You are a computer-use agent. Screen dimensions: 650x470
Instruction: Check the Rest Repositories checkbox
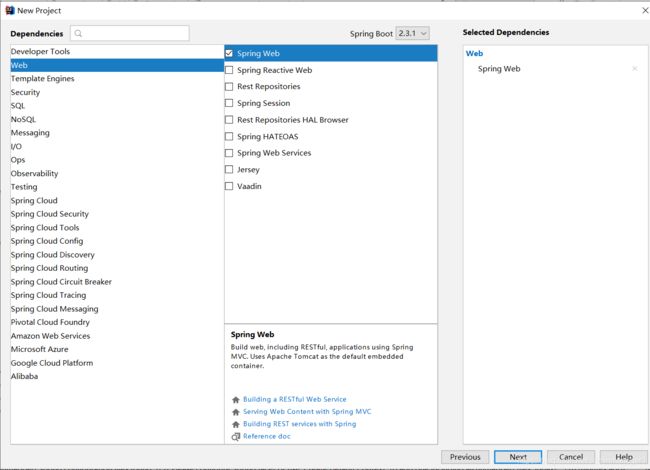pyautogui.click(x=230, y=87)
